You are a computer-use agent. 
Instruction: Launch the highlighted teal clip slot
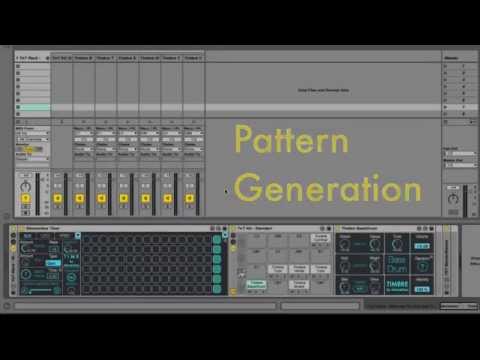pyautogui.click(x=34, y=107)
